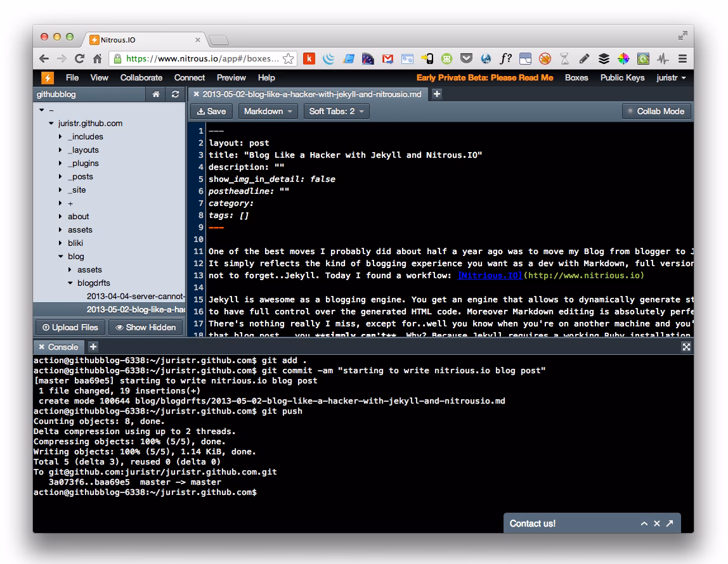The height and width of the screenshot is (564, 728).
Task: Add a new editor tab
Action: coord(437,94)
